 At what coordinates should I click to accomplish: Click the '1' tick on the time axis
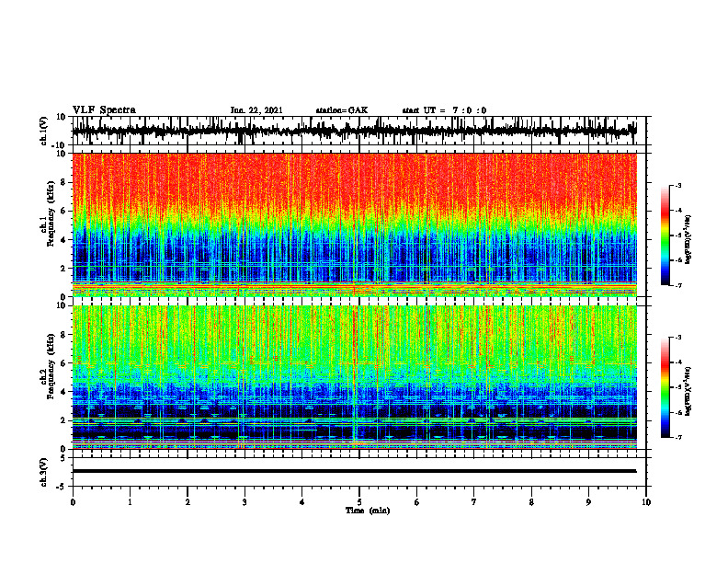[x=130, y=502]
